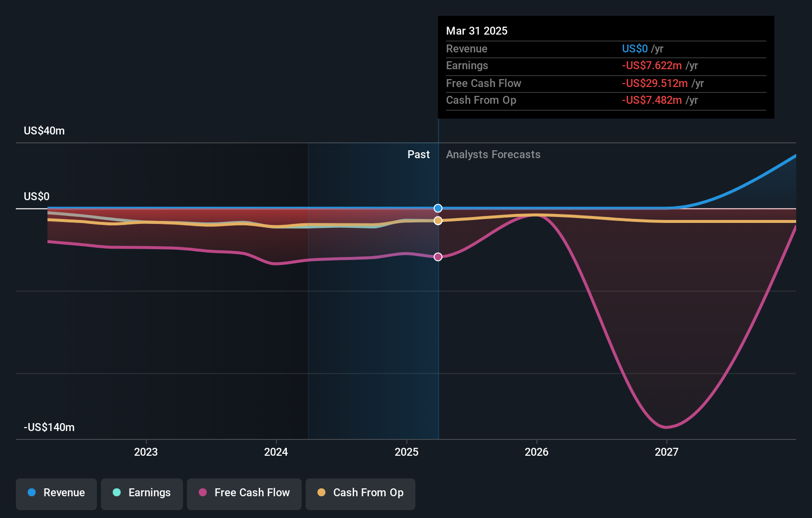Screen dimensions: 812x518
Task: Click the -US$140m y-axis label
Action: 49,427
